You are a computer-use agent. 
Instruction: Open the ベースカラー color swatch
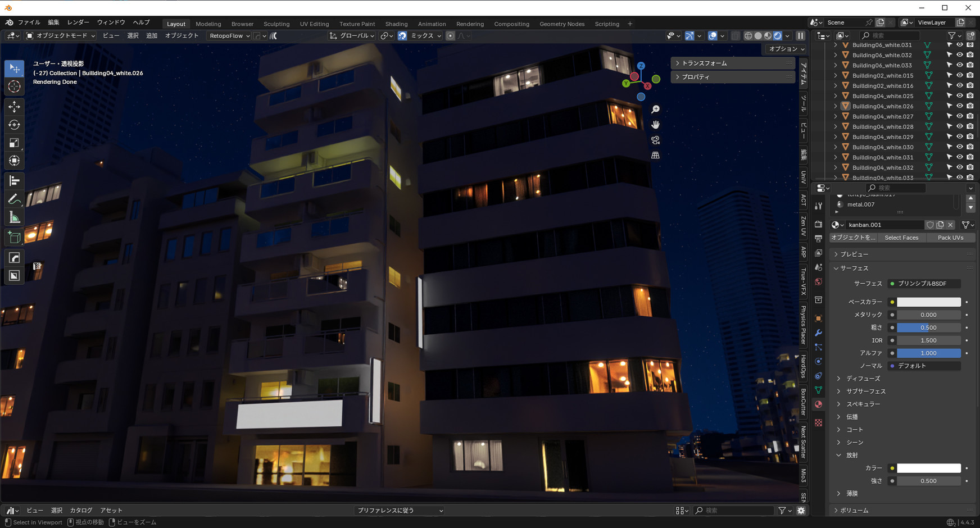point(928,302)
